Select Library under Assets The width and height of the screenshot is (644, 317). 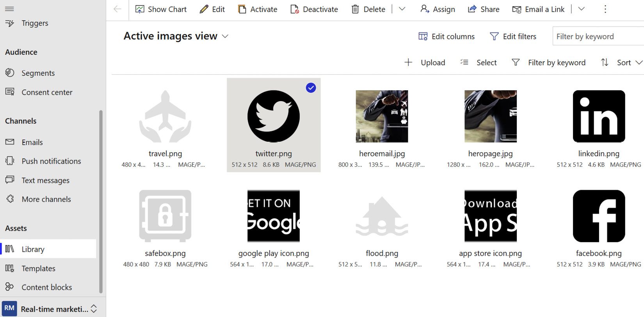pyautogui.click(x=48, y=249)
